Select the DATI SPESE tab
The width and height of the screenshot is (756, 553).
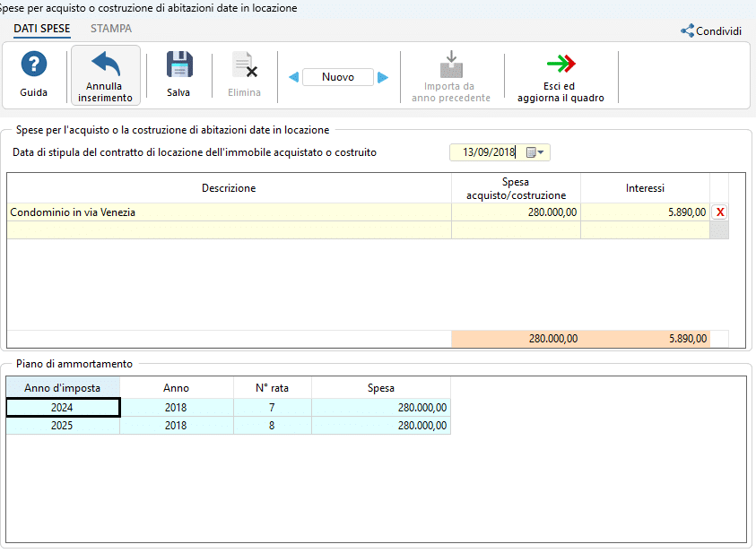42,29
